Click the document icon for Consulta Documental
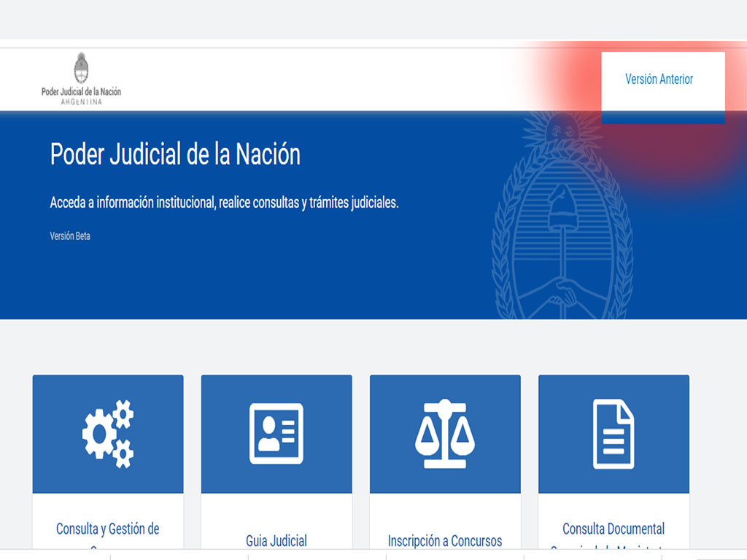 [x=614, y=434]
